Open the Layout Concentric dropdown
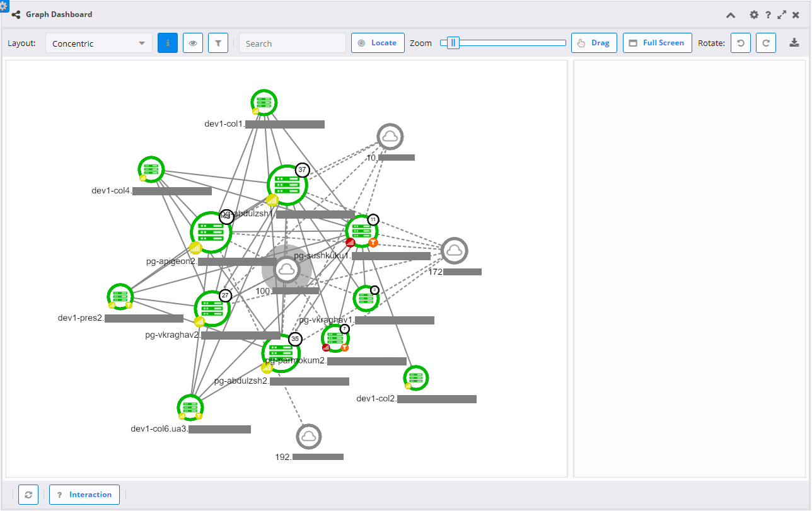 99,43
